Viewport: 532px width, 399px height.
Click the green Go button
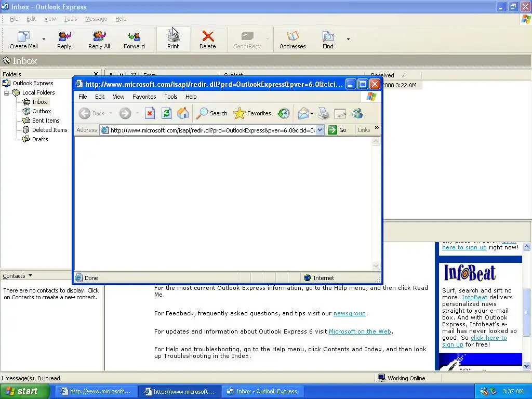coord(337,130)
